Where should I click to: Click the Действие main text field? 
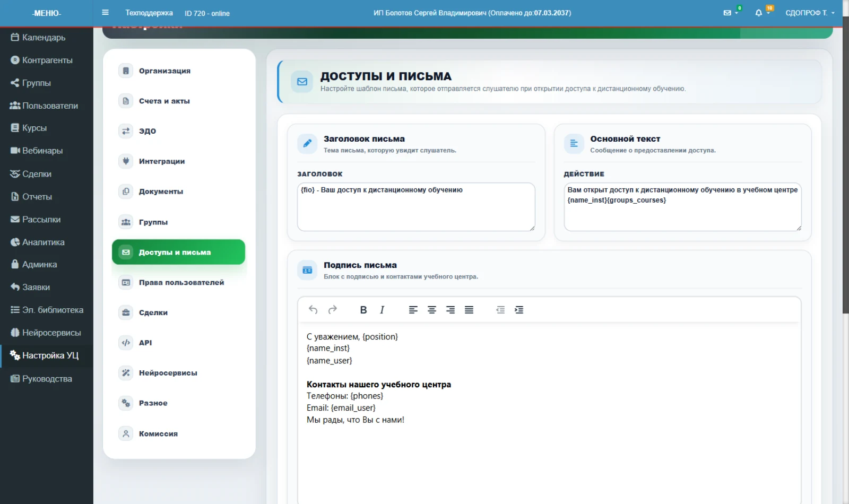[x=682, y=207]
